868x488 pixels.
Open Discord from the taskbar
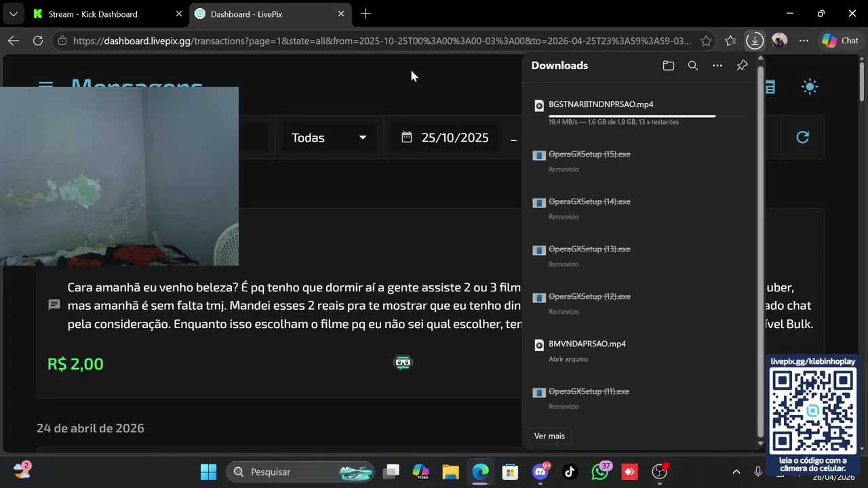tap(540, 472)
